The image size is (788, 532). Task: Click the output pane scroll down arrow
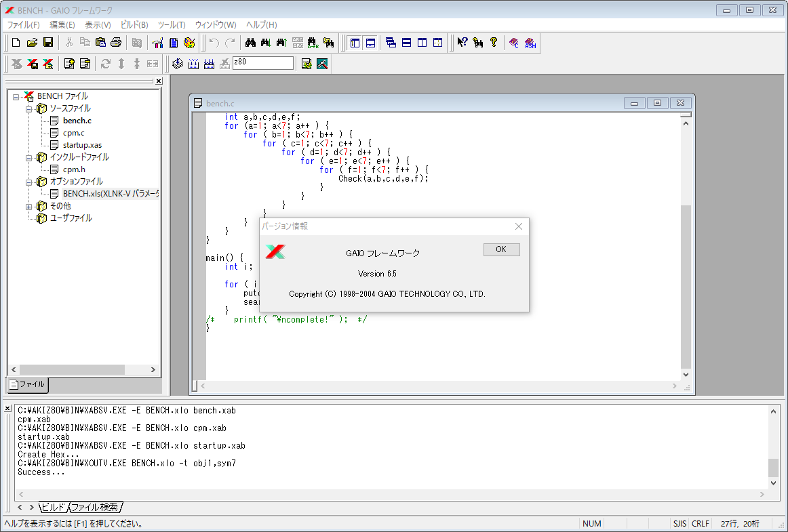[774, 483]
